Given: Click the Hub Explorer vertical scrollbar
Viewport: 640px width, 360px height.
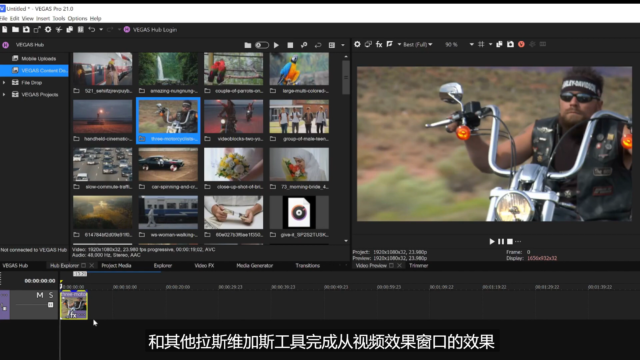Looking at the screenshot, I should point(346,78).
